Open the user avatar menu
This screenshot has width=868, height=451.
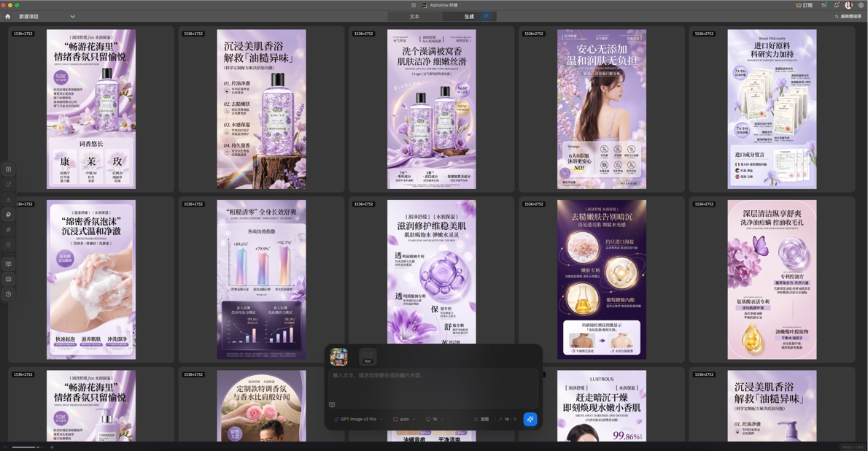pos(848,5)
